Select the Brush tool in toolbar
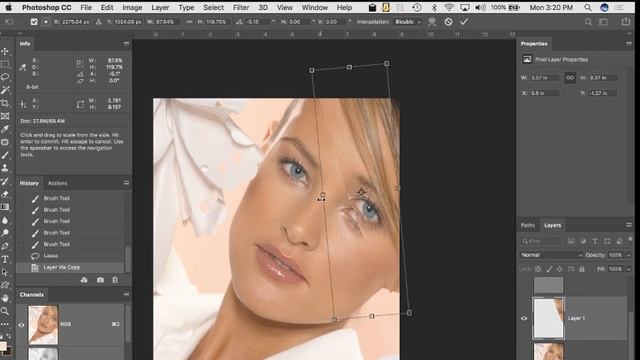The width and height of the screenshot is (640, 360). pyautogui.click(x=5, y=155)
